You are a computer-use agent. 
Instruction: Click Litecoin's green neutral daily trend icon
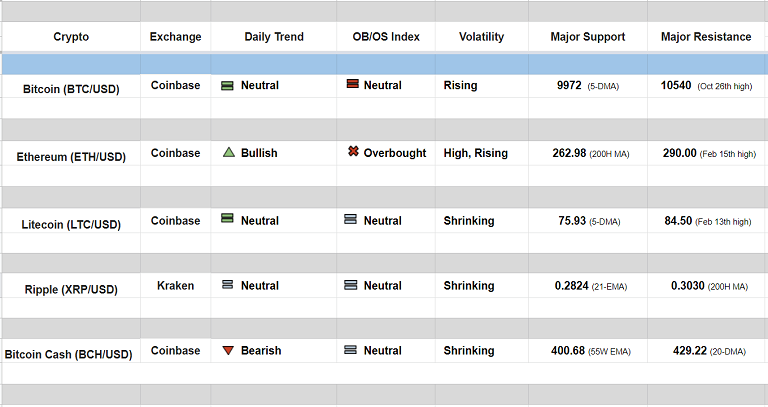pos(227,219)
